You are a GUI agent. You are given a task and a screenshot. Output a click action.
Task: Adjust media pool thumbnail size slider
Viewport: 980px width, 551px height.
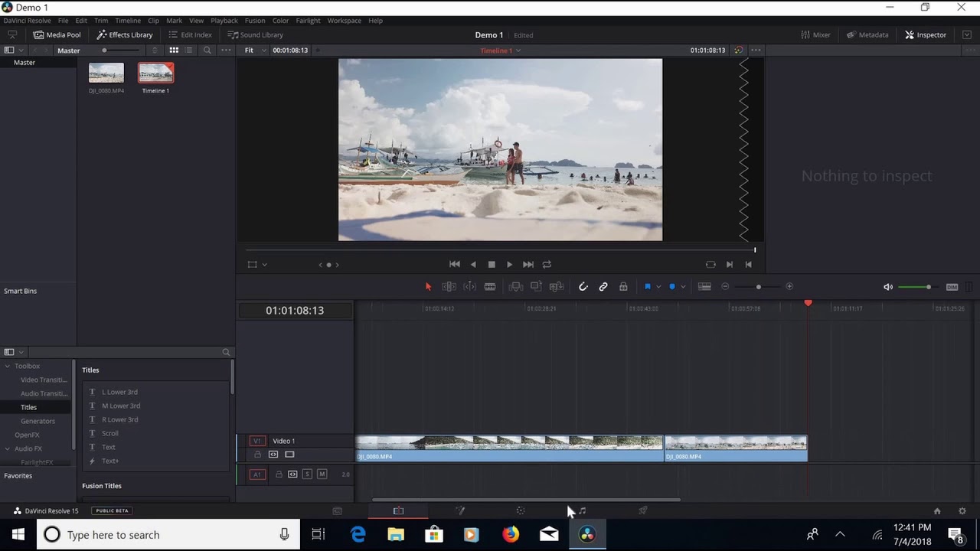tap(121, 51)
